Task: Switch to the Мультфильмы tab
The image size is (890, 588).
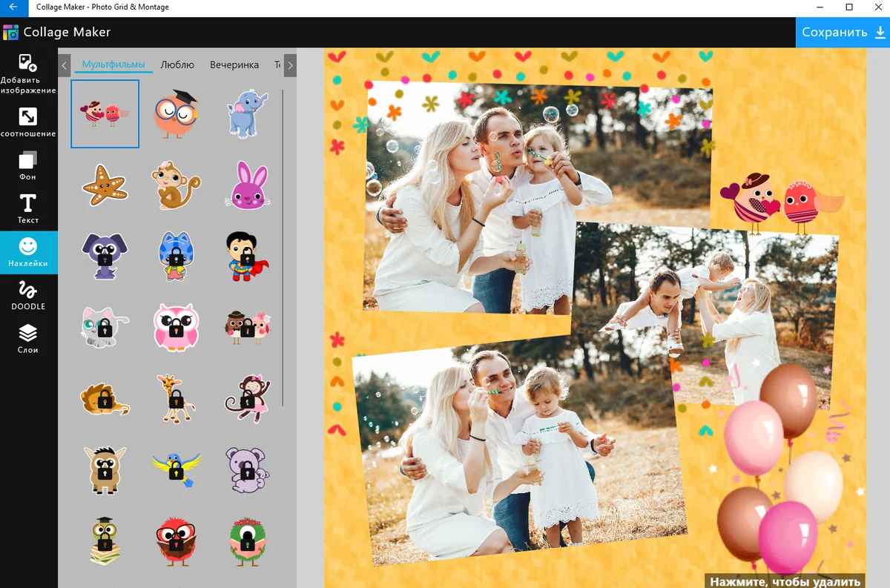Action: point(113,65)
